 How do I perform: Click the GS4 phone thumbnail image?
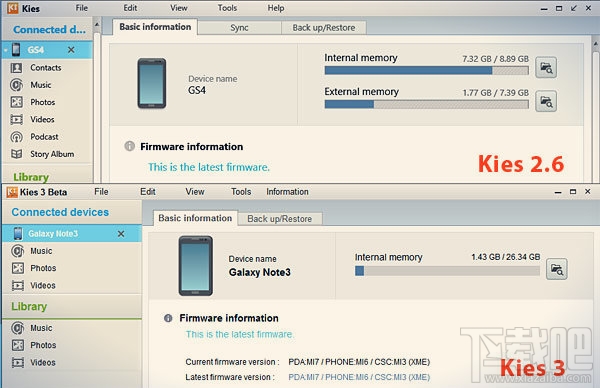[152, 83]
